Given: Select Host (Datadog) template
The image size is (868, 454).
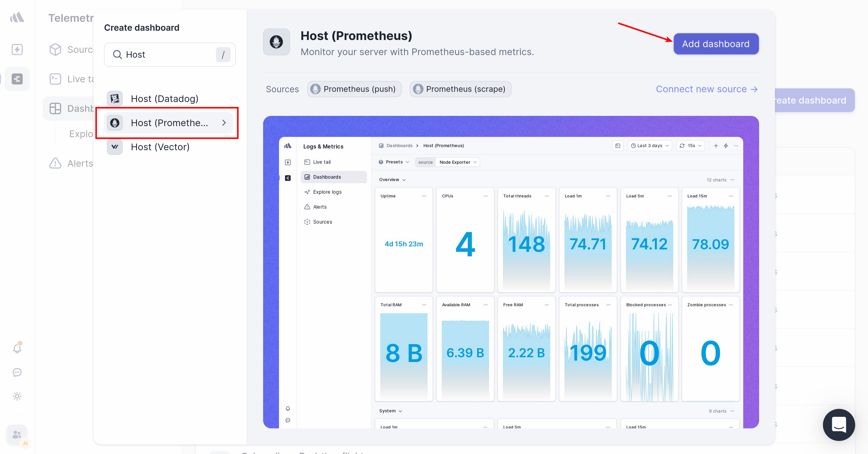Looking at the screenshot, I should click(169, 99).
